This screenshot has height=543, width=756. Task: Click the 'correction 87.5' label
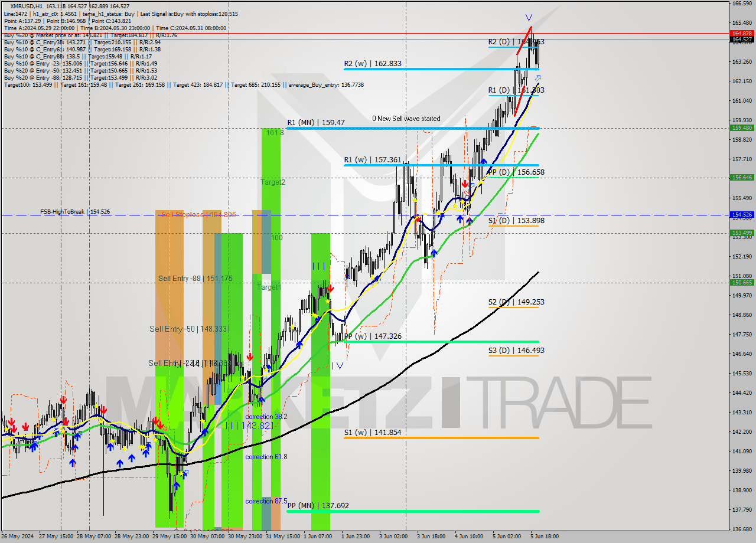coord(266,501)
